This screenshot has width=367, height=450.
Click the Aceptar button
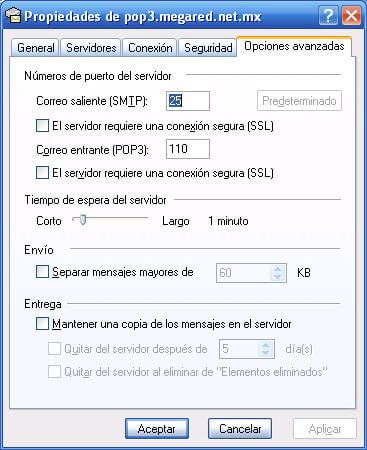click(x=157, y=429)
